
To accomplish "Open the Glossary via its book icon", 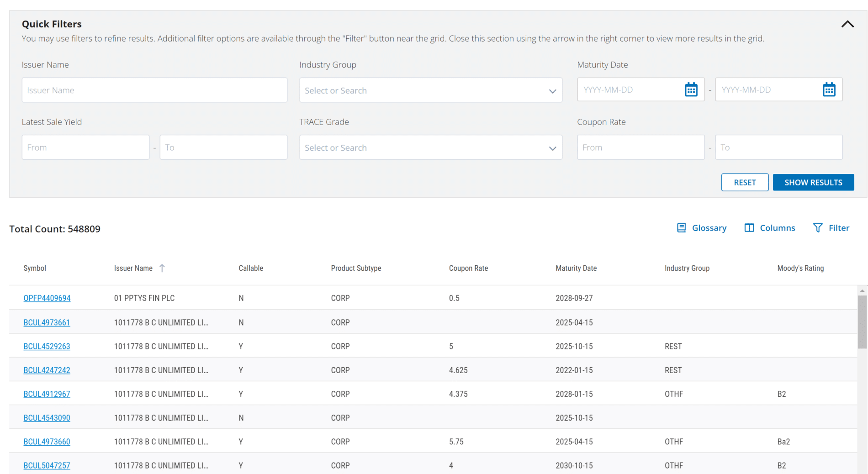I will pyautogui.click(x=681, y=228).
